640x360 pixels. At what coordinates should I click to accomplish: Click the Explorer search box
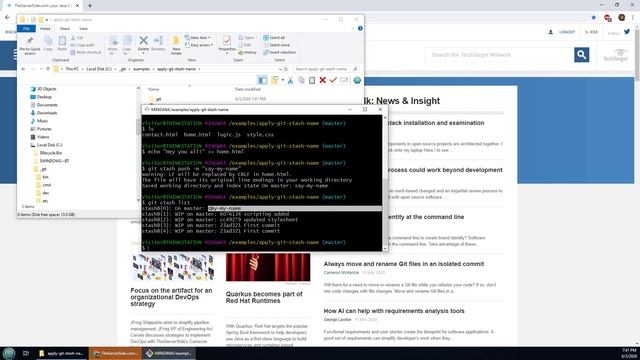[326, 69]
